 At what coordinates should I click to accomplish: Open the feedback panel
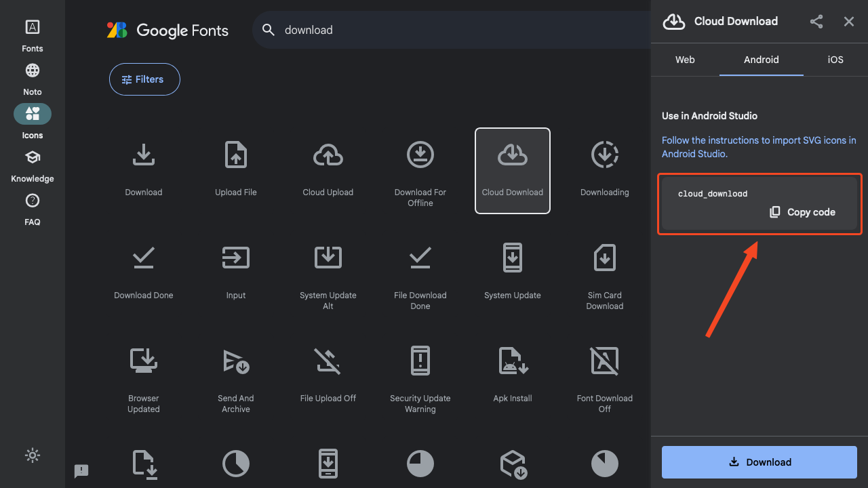pyautogui.click(x=81, y=471)
